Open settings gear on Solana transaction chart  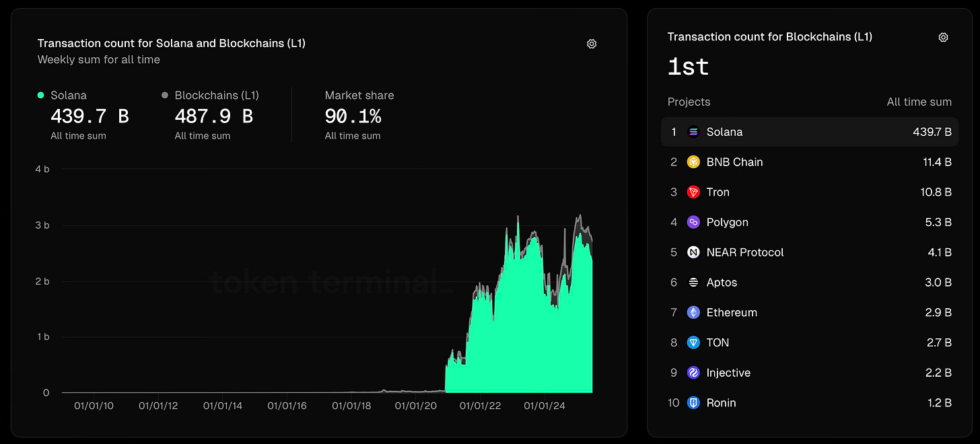pos(592,44)
